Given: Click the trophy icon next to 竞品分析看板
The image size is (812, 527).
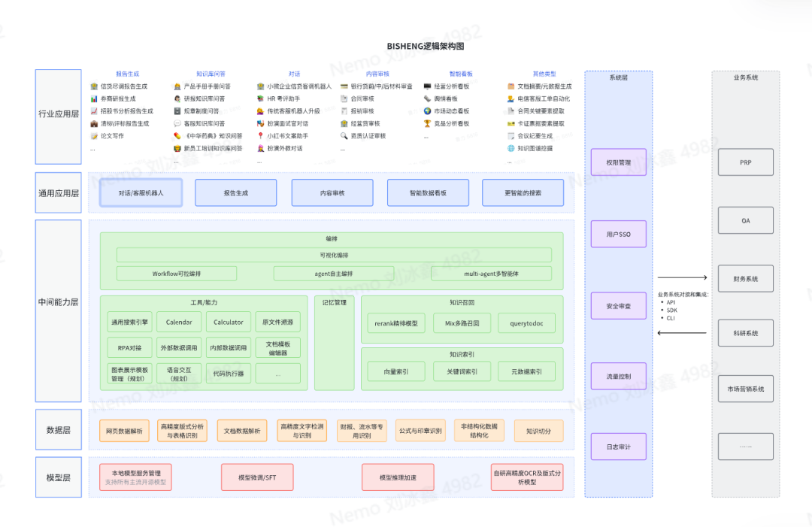Looking at the screenshot, I should (427, 124).
